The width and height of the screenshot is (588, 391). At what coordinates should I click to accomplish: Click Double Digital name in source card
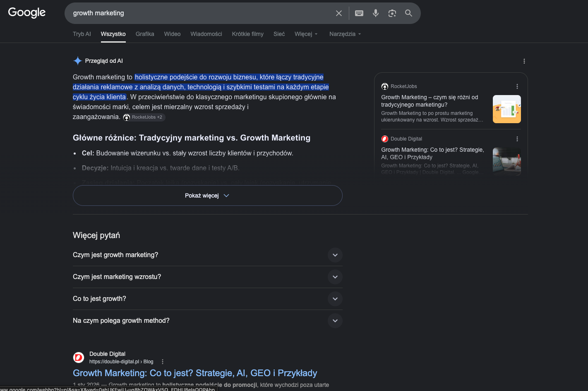[x=406, y=139]
